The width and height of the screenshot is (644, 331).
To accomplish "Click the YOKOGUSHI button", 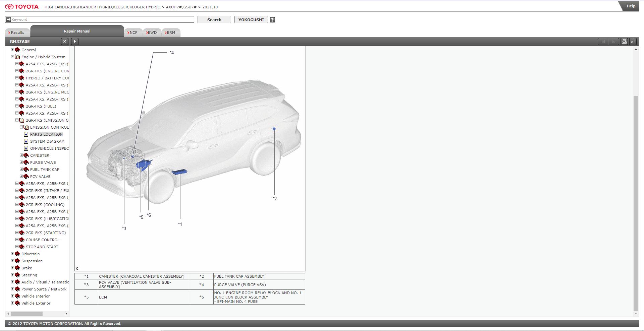I will [251, 20].
